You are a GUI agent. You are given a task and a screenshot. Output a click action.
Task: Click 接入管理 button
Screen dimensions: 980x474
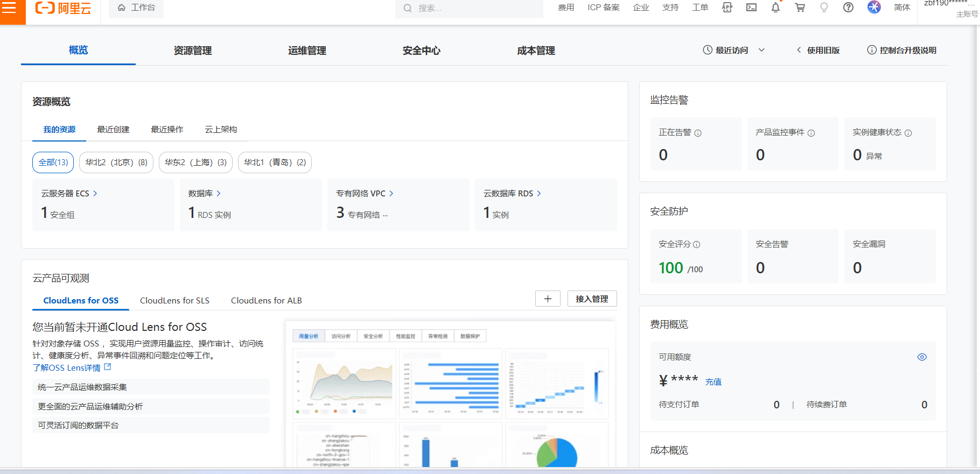592,299
